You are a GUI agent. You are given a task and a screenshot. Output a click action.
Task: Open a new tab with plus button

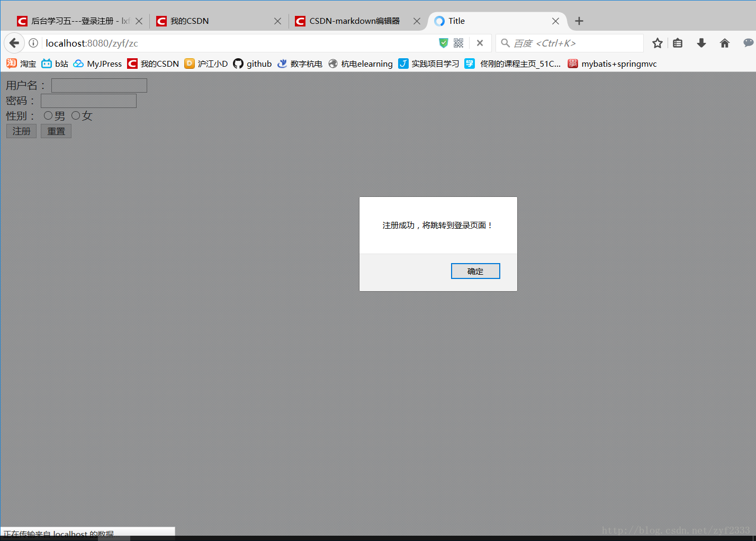tap(579, 21)
